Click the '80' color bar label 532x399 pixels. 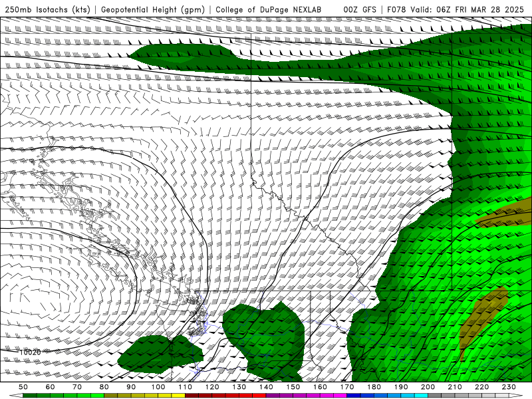(x=104, y=387)
